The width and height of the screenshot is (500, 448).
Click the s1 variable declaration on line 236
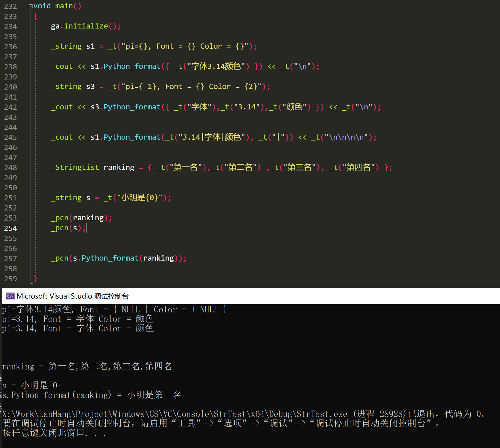[x=154, y=46]
